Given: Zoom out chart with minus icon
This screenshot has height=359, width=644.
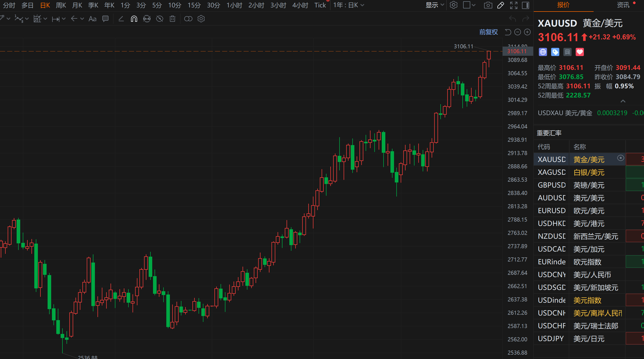Looking at the screenshot, I should coord(518,32).
